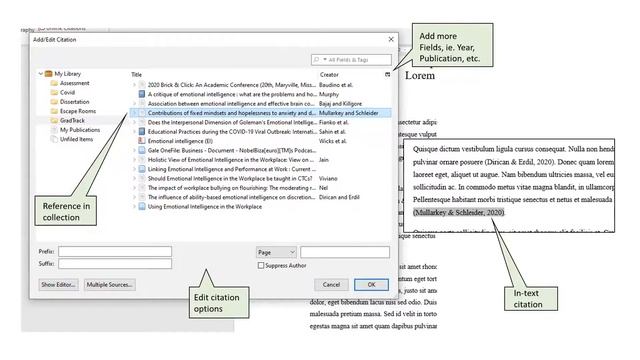The width and height of the screenshot is (640, 360).
Task: Toggle the Suppress Author checkbox
Action: tap(261, 266)
